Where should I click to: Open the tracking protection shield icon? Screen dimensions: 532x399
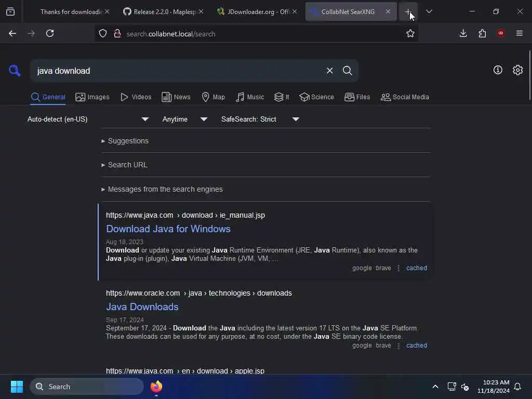point(103,33)
